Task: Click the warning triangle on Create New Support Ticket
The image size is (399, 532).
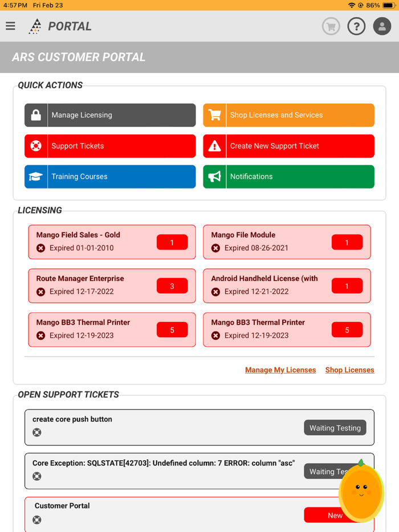Action: coord(214,146)
